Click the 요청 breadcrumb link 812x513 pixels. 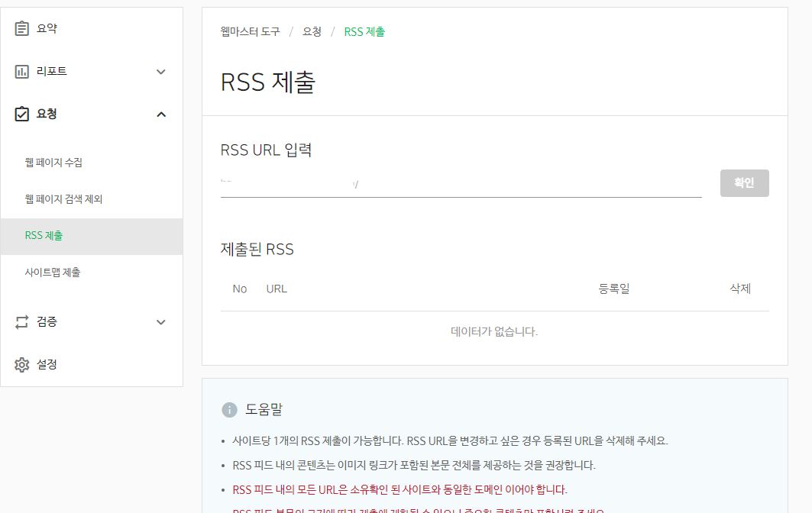coord(311,32)
